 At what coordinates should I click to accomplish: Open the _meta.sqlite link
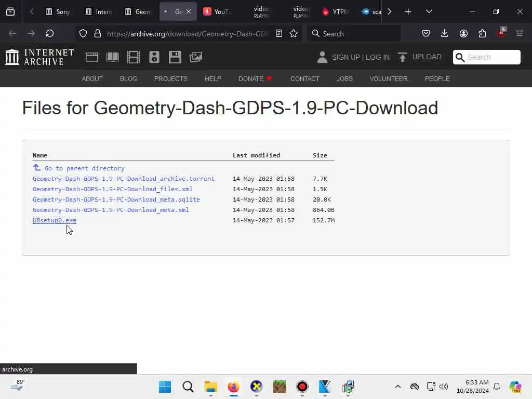click(116, 199)
